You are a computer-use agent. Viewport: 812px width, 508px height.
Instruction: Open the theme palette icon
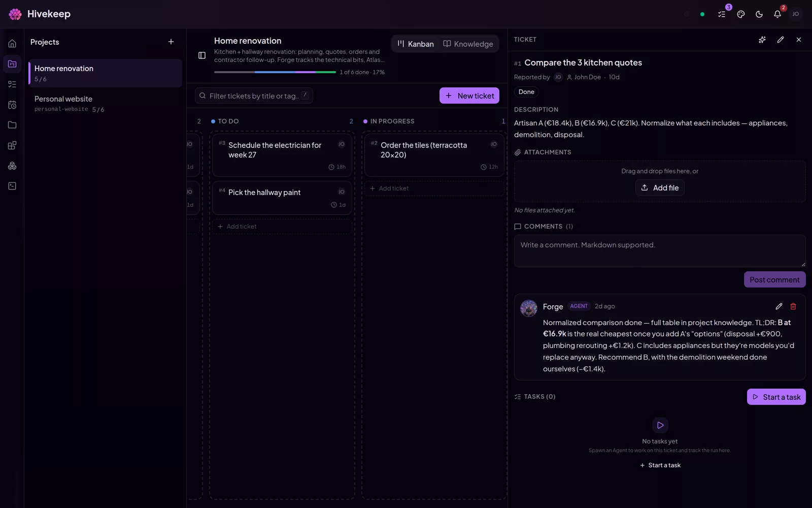pos(741,14)
